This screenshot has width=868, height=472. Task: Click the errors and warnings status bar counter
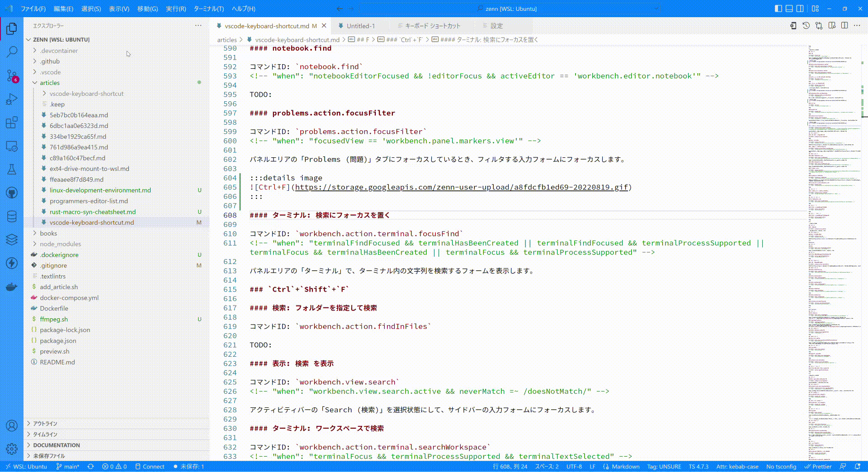(x=114, y=467)
